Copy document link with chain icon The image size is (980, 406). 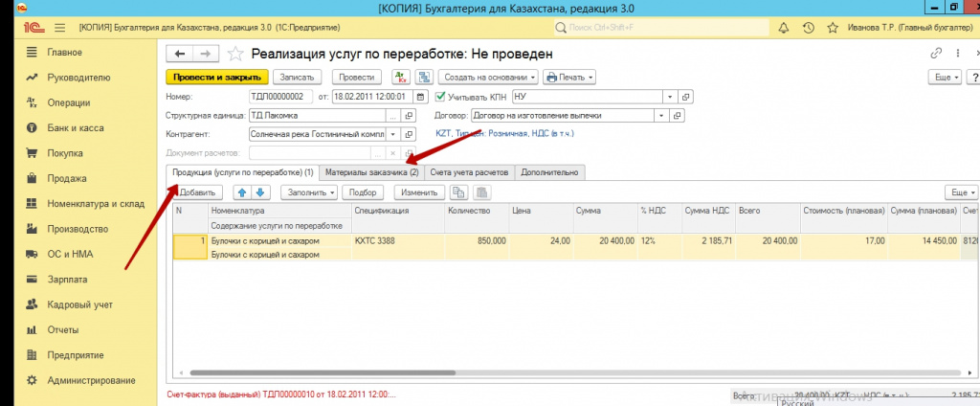coord(936,54)
